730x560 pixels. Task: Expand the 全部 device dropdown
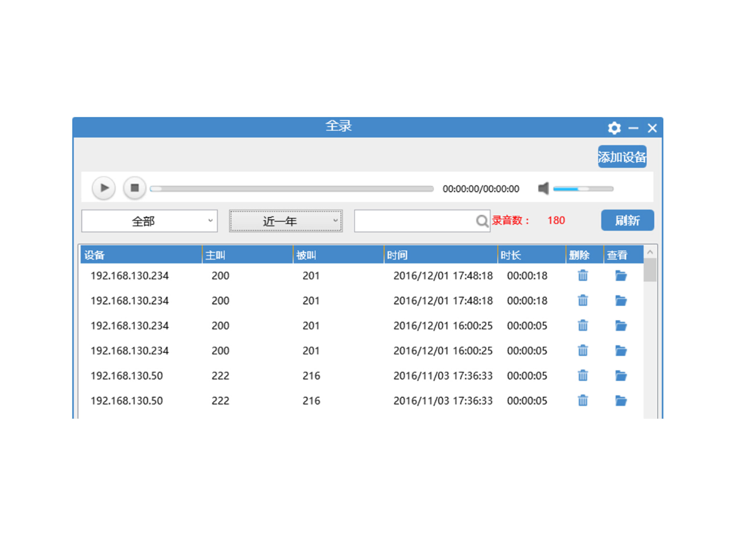149,221
